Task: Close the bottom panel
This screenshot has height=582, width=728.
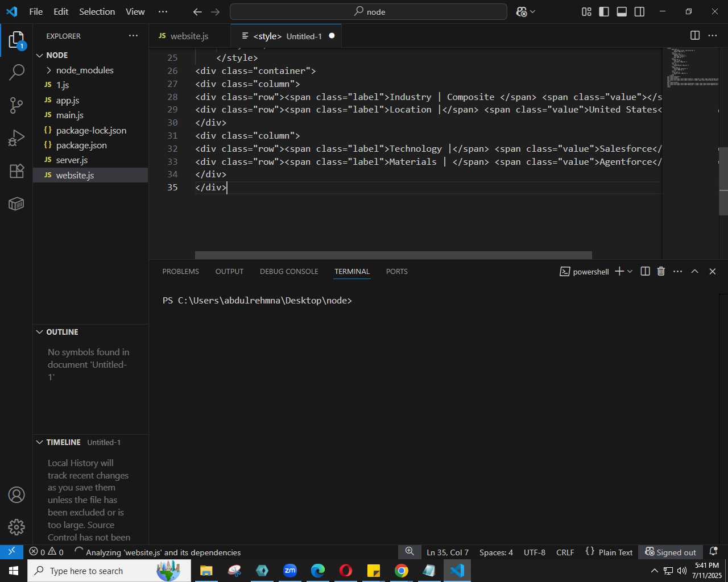Action: click(712, 272)
